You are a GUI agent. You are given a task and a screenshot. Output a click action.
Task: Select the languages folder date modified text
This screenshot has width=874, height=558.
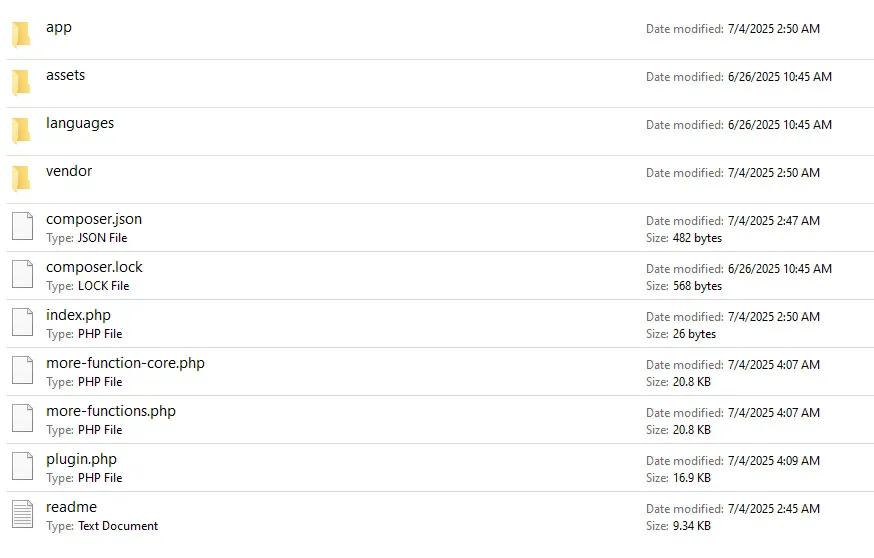[x=738, y=125]
